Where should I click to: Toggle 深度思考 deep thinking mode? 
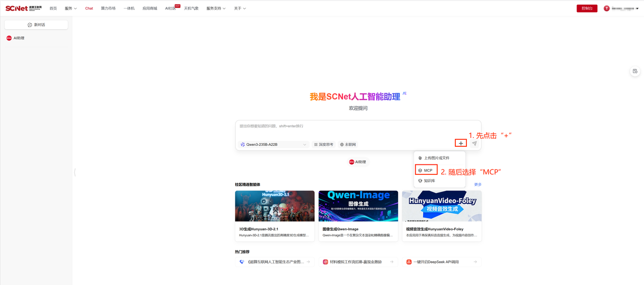[324, 144]
